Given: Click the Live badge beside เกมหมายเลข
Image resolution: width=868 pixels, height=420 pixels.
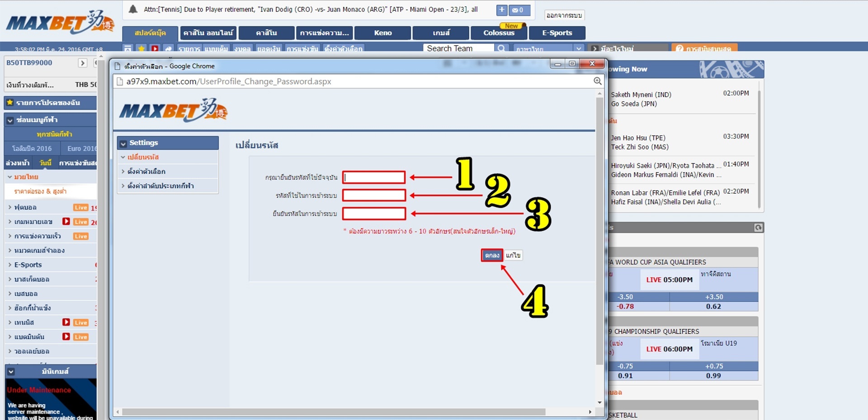Looking at the screenshot, I should pyautogui.click(x=81, y=222).
